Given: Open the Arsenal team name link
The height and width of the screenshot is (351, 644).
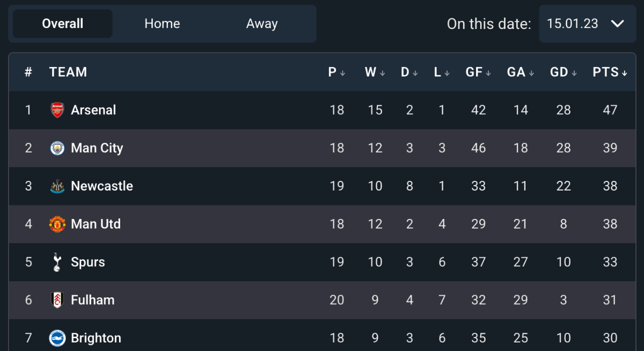Looking at the screenshot, I should pyautogui.click(x=93, y=110).
